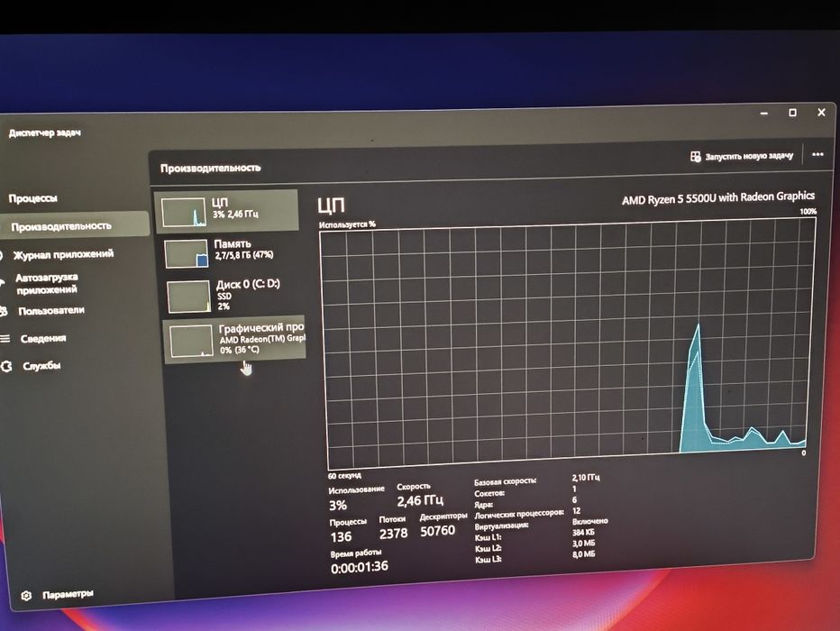Open Журнал приложений page
This screenshot has height=631, width=840.
point(63,254)
